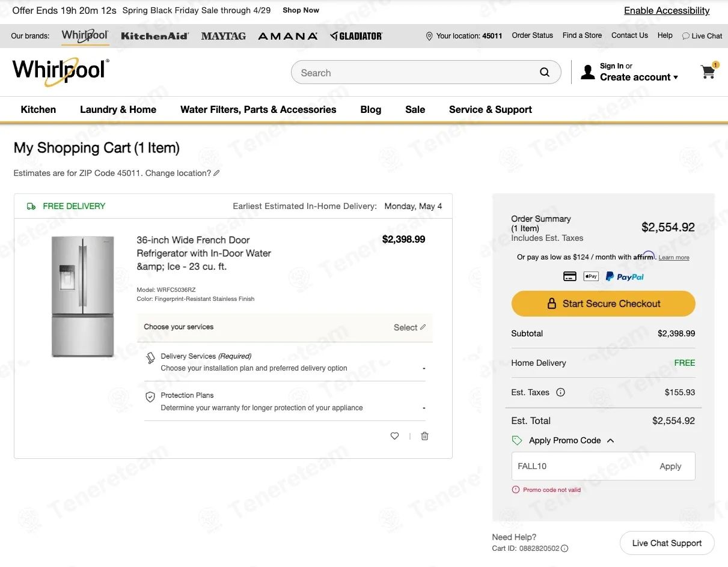The width and height of the screenshot is (728, 567).
Task: Click the Your location 45011 text
Action: (x=469, y=36)
